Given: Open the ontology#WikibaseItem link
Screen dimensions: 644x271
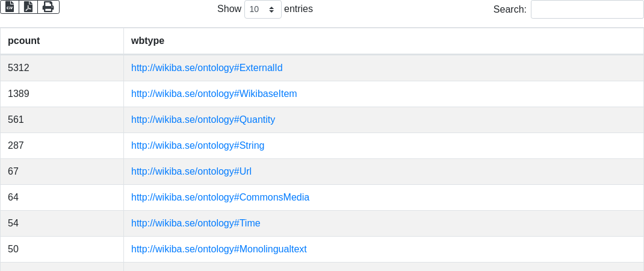Looking at the screenshot, I should click(x=214, y=94).
